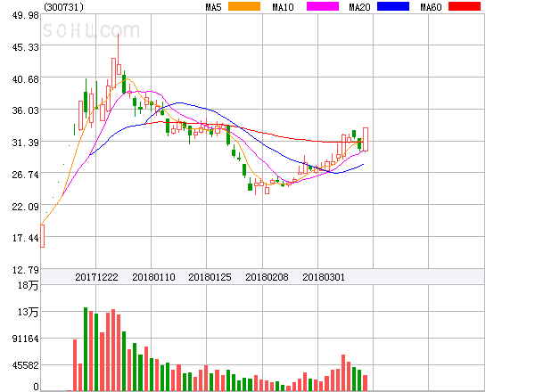Click the tallest green volume bar

86,349
